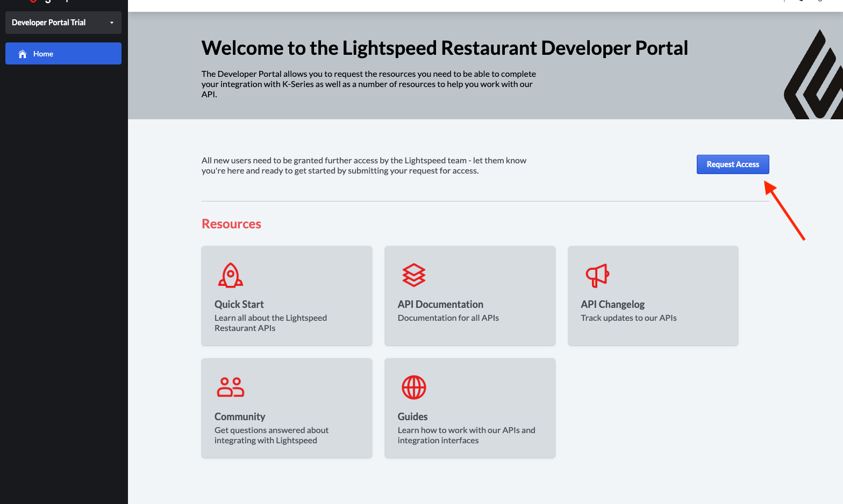Open the API Documentation title link
This screenshot has width=843, height=504.
pyautogui.click(x=440, y=304)
